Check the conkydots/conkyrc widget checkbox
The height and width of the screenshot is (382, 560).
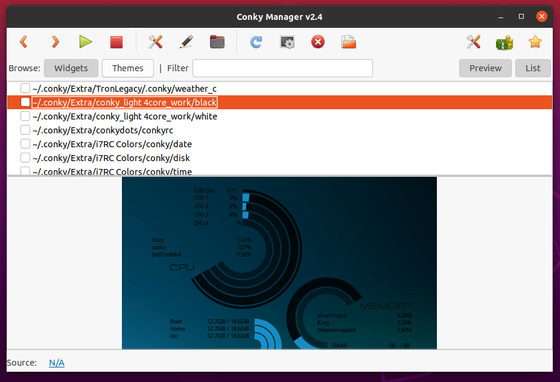click(25, 130)
